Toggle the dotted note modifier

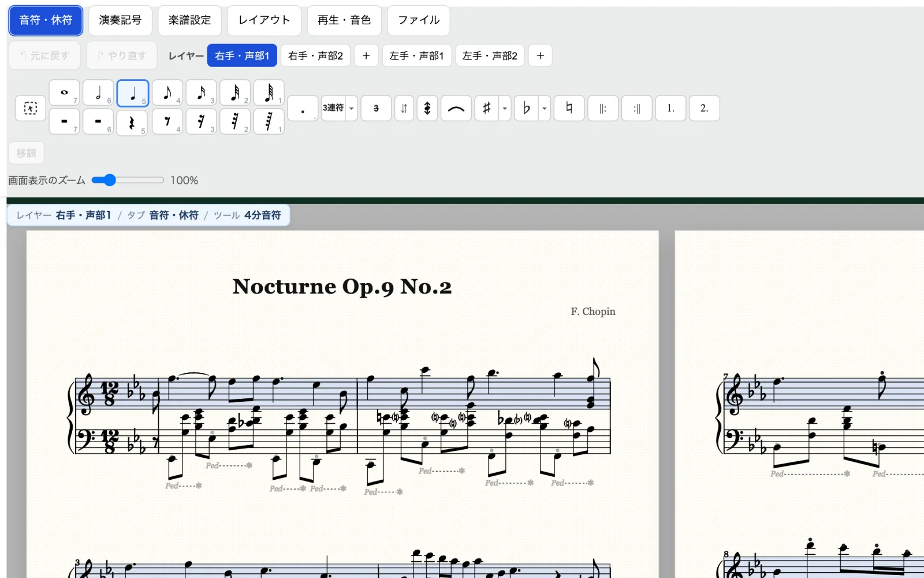click(x=303, y=108)
